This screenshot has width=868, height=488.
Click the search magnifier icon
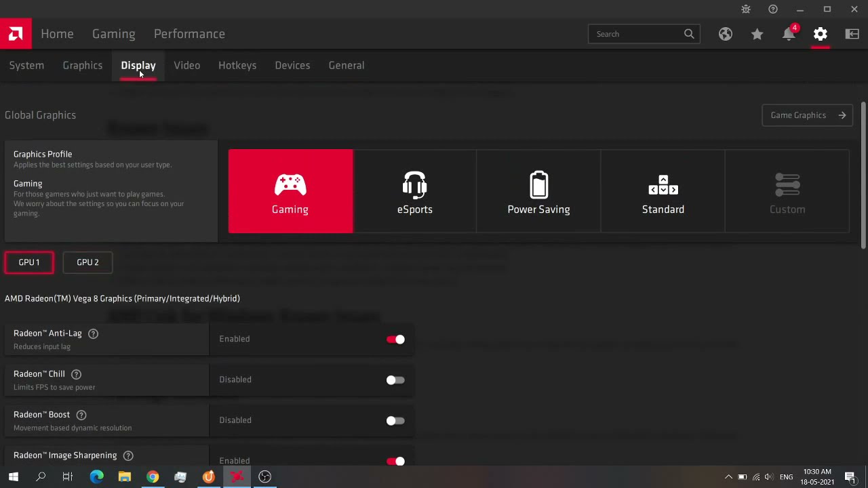point(689,34)
